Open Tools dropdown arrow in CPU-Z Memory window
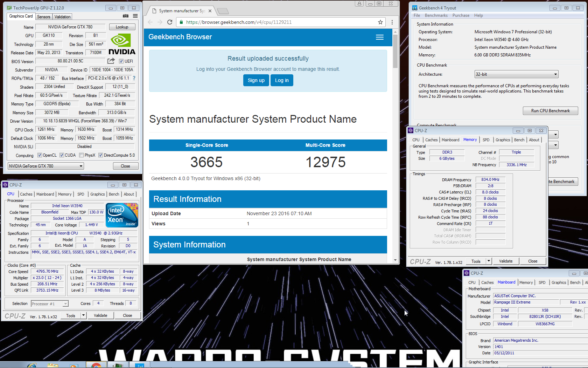Viewport: 588px width, 368px height. tap(489, 261)
